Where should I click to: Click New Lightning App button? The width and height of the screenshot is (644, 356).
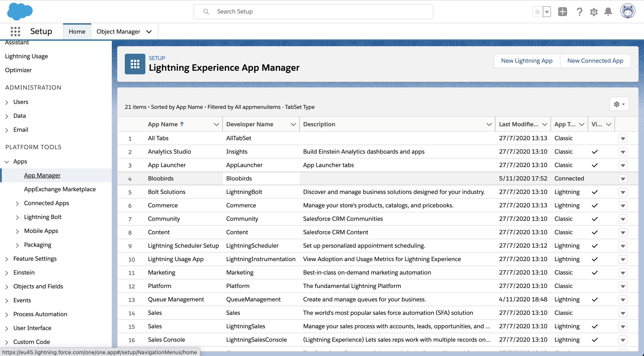click(x=527, y=61)
